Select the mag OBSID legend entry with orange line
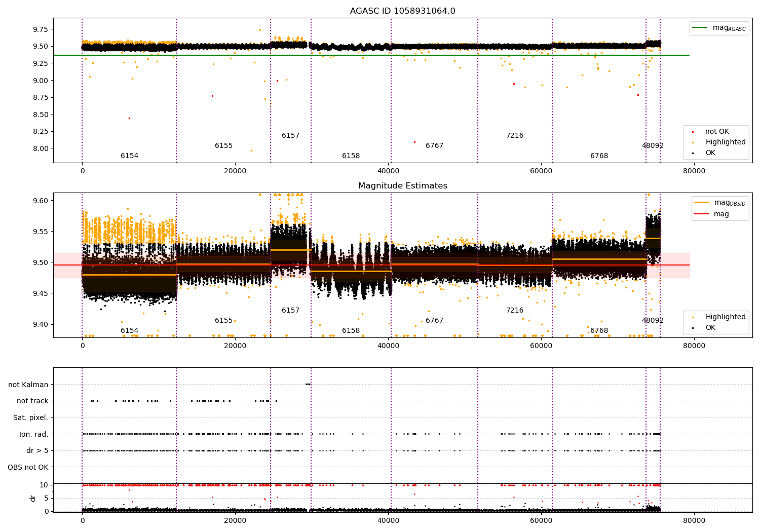The image size is (760, 532). tap(720, 203)
